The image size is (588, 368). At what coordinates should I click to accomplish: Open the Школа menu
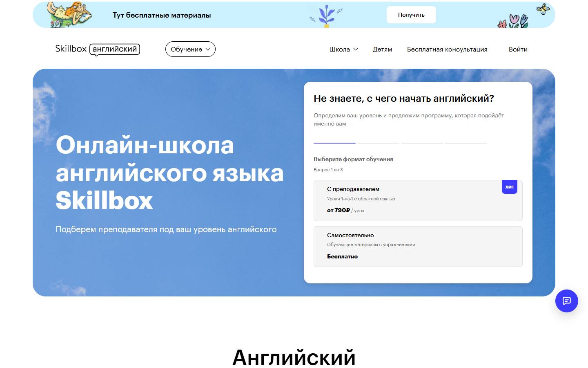[343, 49]
